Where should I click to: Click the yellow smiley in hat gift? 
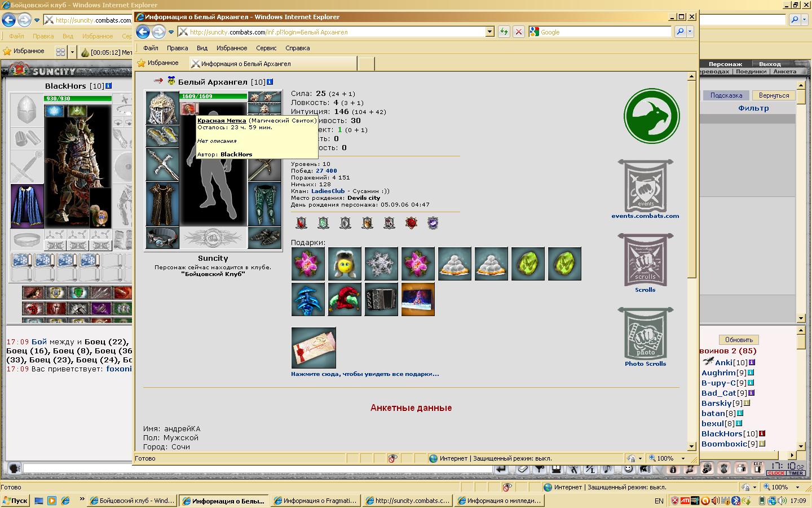point(345,264)
